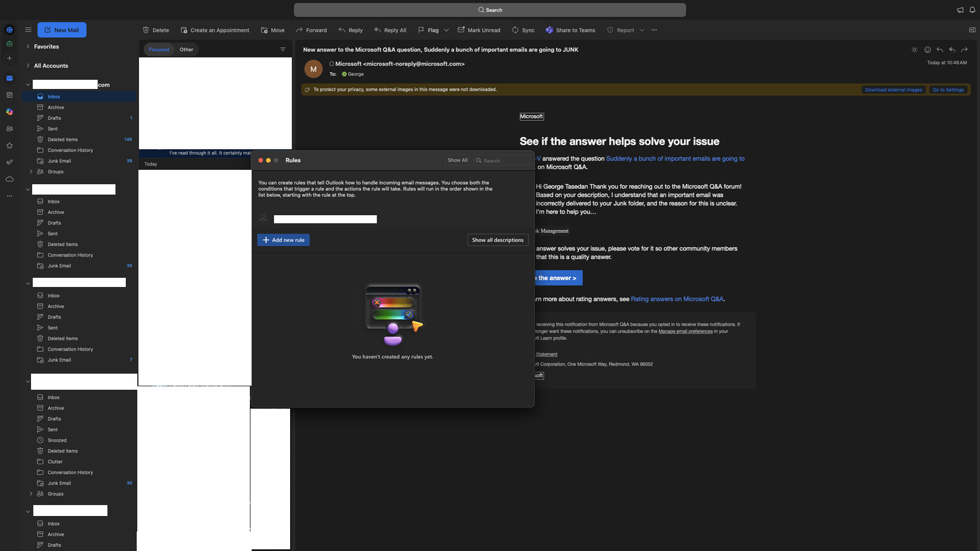The width and height of the screenshot is (980, 551).
Task: Open the Calendar view icon
Action: click(x=9, y=95)
